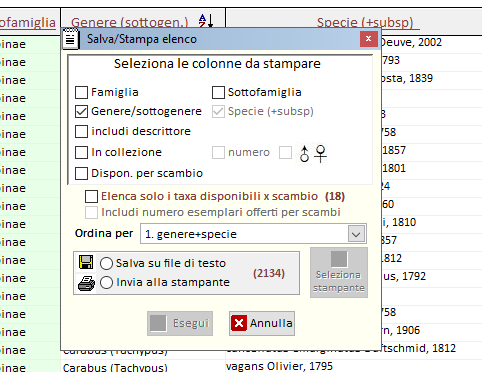Select Salva su file di testo

tap(106, 263)
